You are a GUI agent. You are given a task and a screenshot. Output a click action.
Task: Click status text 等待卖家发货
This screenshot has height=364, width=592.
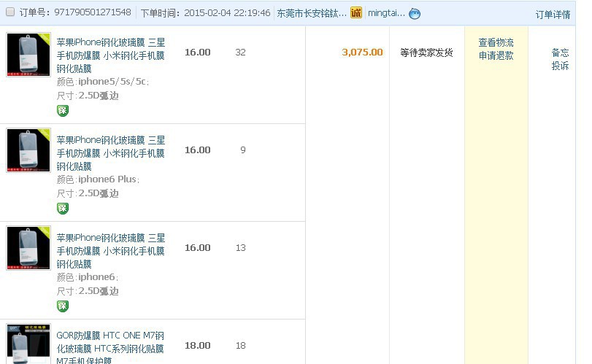[x=426, y=53]
